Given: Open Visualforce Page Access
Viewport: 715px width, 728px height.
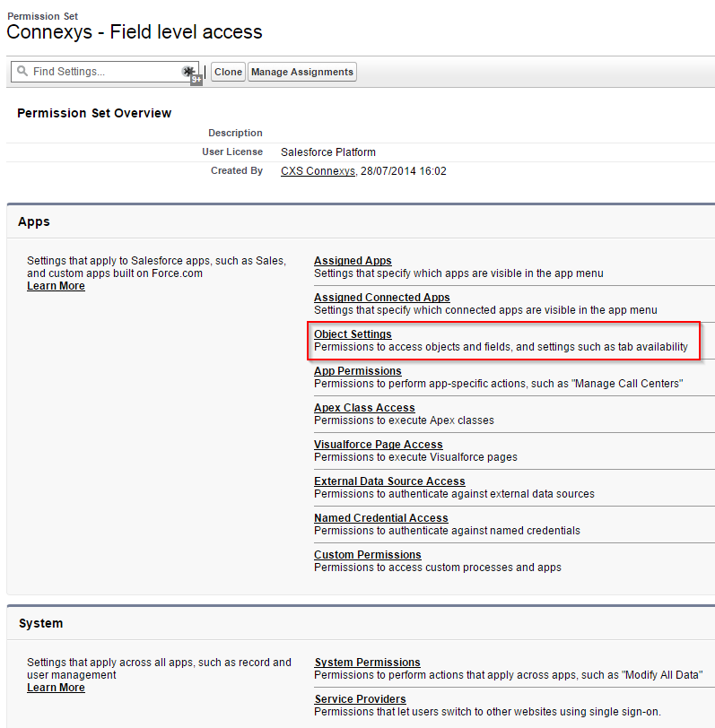Looking at the screenshot, I should [379, 444].
